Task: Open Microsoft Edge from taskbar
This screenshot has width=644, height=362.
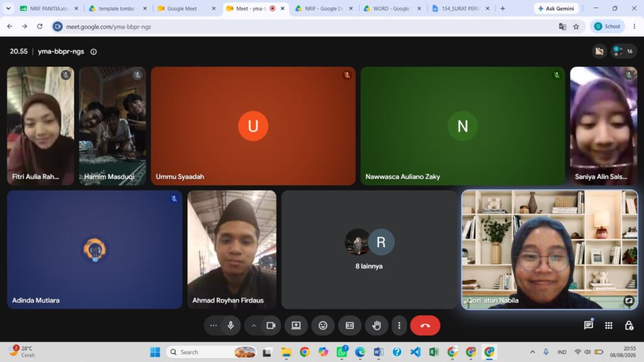Action: pyautogui.click(x=360, y=352)
